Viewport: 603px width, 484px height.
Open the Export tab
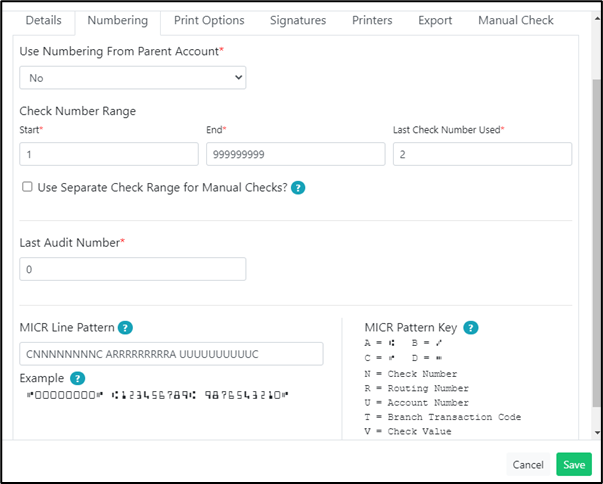[435, 20]
